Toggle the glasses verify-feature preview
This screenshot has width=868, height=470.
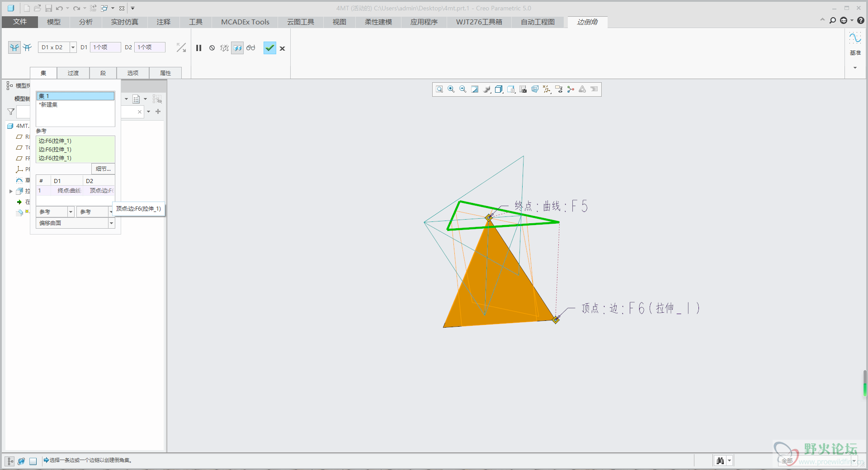(x=251, y=48)
